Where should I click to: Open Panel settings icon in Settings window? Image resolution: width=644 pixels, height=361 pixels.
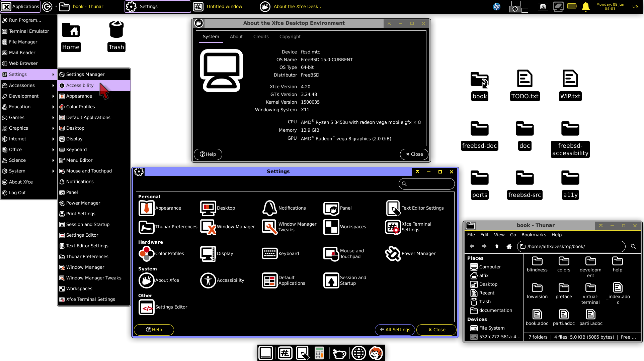(x=331, y=208)
